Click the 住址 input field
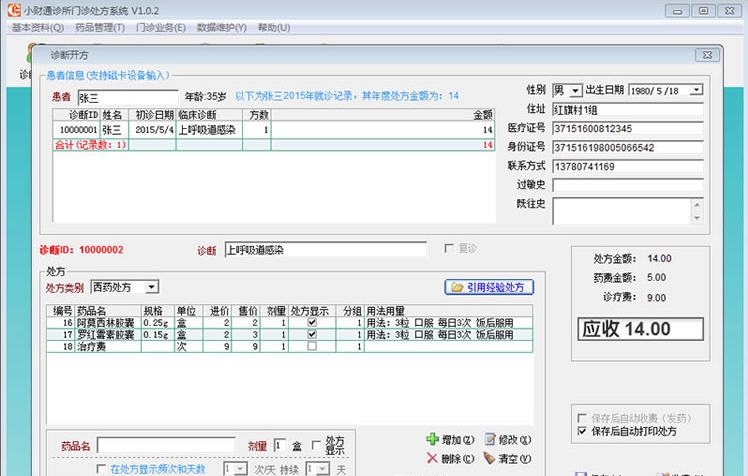 coord(628,110)
